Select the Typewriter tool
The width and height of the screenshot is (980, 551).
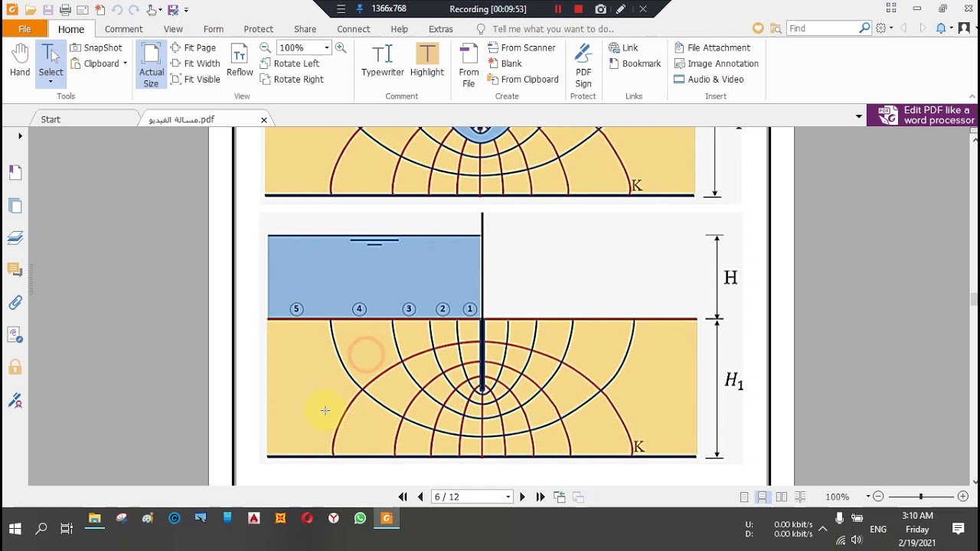click(x=382, y=61)
